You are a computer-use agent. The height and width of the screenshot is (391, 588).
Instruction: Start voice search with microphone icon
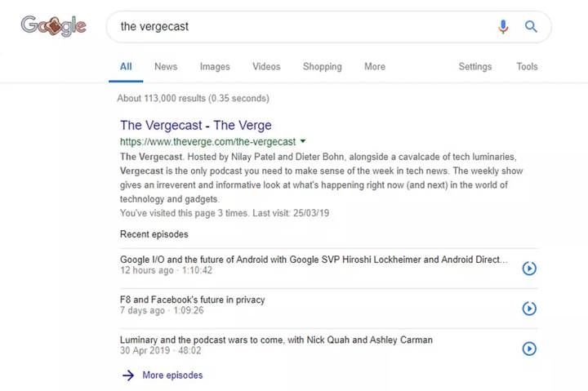(x=503, y=27)
